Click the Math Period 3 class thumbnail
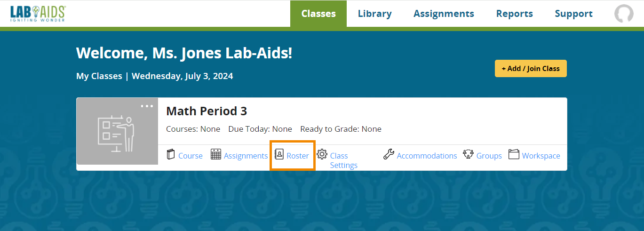Viewport: 644px width, 231px height. tap(117, 131)
